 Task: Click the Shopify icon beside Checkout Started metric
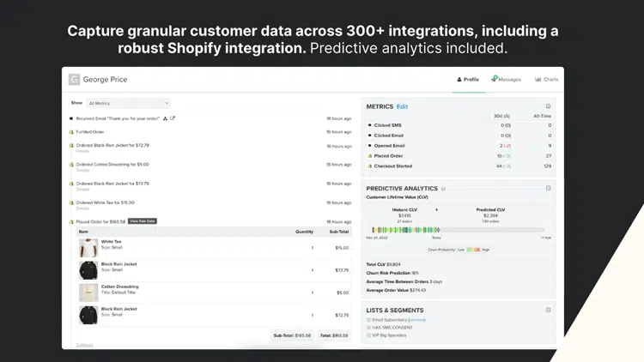(x=369, y=166)
